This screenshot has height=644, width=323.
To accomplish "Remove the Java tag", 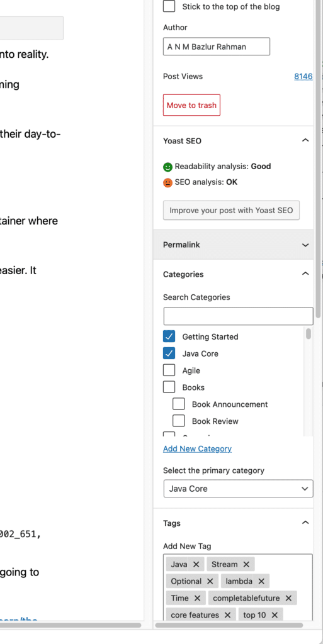I will pyautogui.click(x=196, y=564).
